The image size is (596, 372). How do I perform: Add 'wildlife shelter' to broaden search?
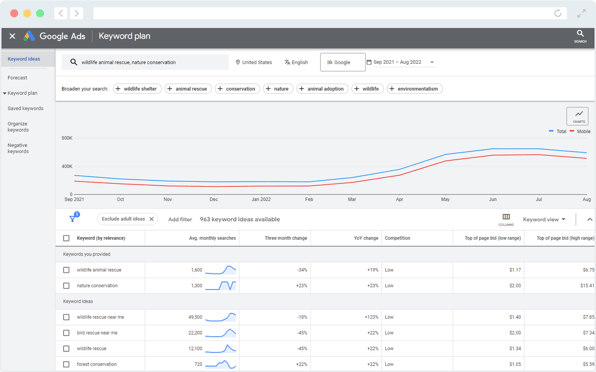tap(137, 89)
